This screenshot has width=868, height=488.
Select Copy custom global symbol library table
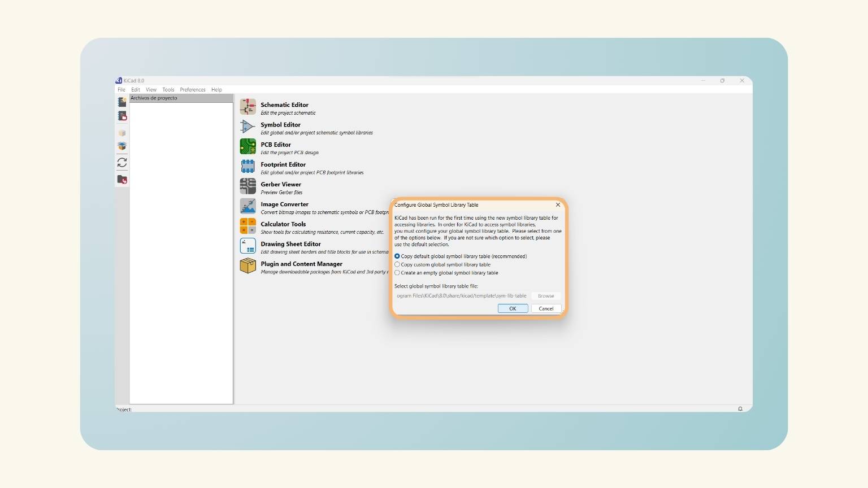442,264
